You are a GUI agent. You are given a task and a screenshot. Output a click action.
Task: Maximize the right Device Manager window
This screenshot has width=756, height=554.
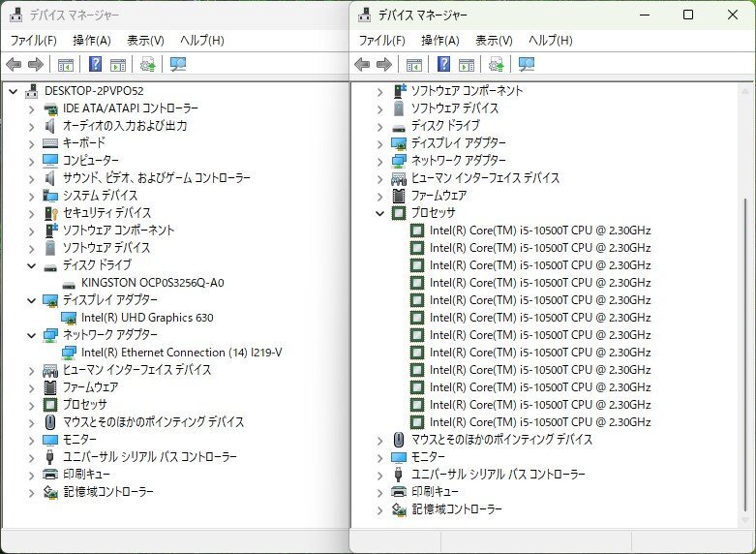(688, 15)
